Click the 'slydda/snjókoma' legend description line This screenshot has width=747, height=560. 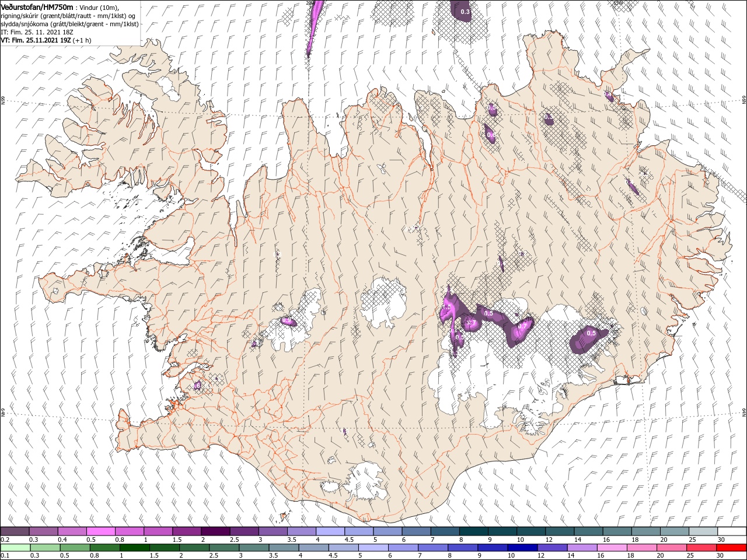coord(69,24)
